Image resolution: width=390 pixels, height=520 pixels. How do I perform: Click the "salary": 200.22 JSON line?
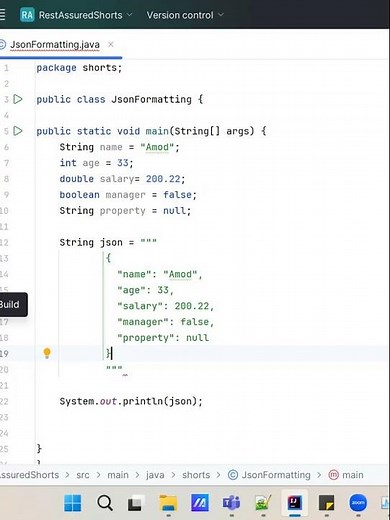[165, 306]
